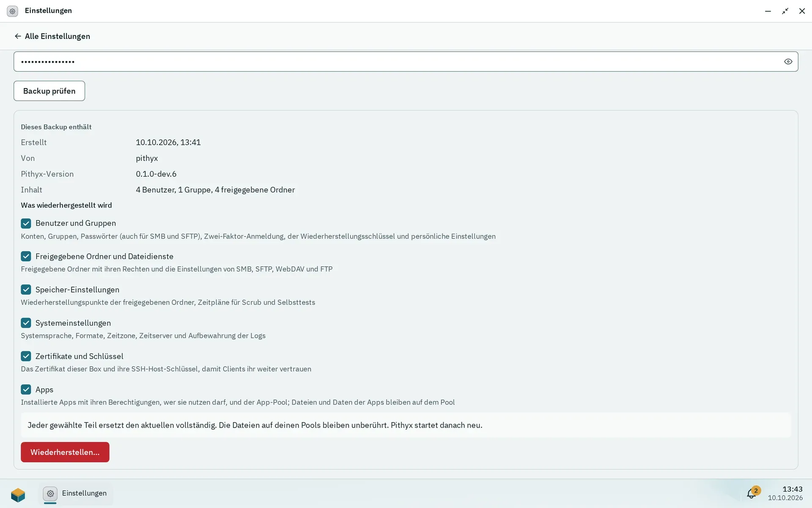Go back to Alle Einstellungen
This screenshot has height=508, width=812.
[x=52, y=36]
